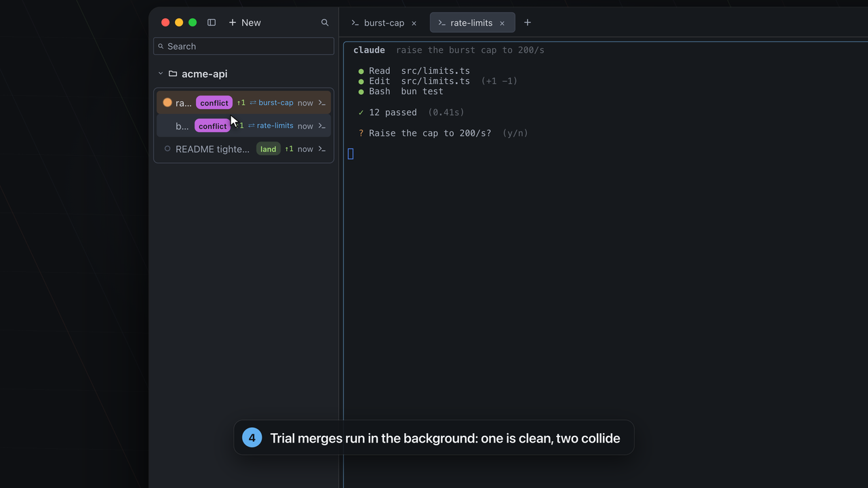868x488 pixels.
Task: Open terminal icon on the README row
Action: point(322,149)
